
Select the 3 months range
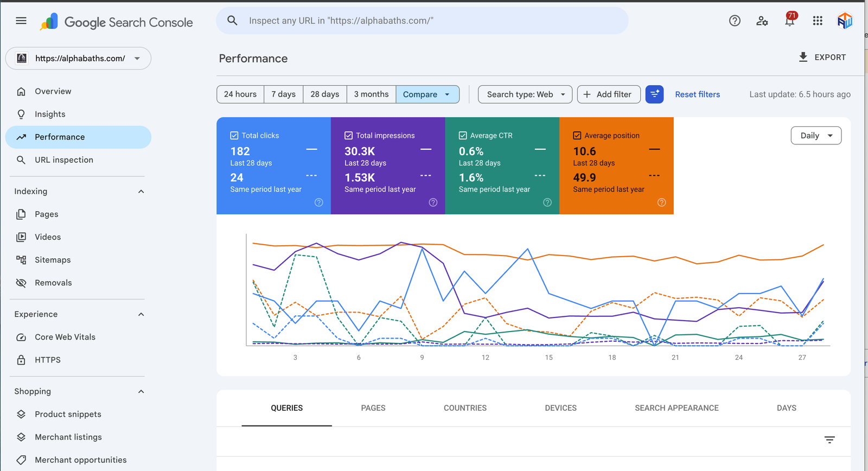(372, 94)
